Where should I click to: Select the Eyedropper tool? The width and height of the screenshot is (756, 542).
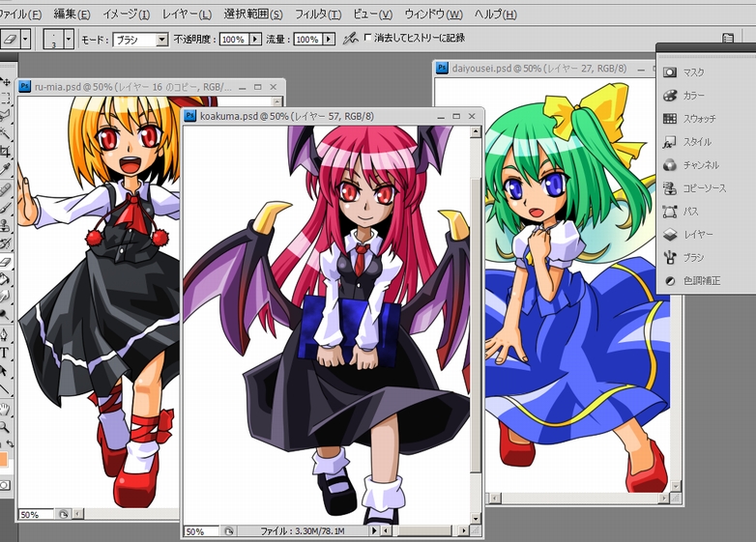(x=5, y=169)
